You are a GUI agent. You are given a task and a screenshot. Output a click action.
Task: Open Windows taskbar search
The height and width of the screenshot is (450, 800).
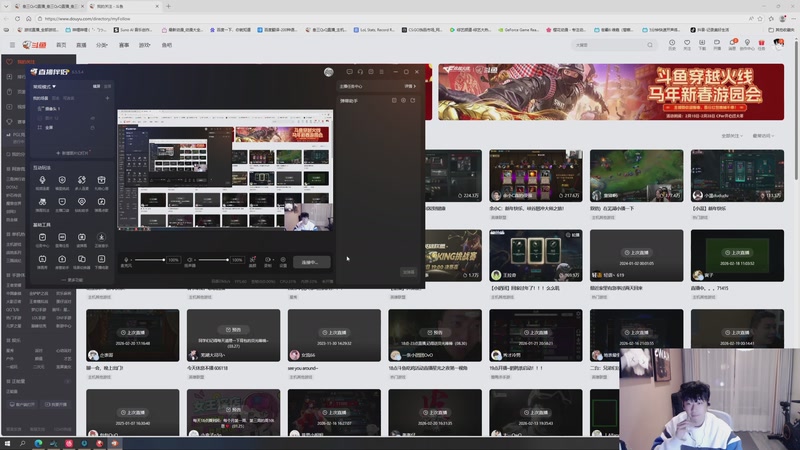click(x=22, y=443)
